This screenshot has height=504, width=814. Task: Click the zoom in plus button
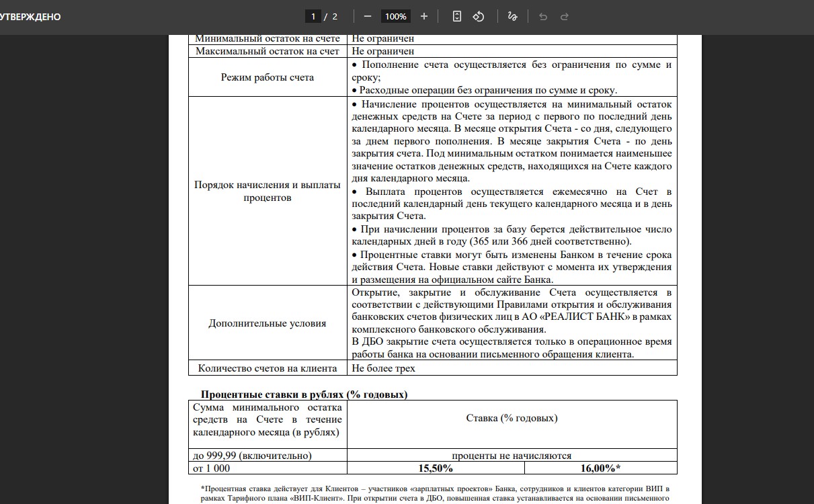point(423,16)
